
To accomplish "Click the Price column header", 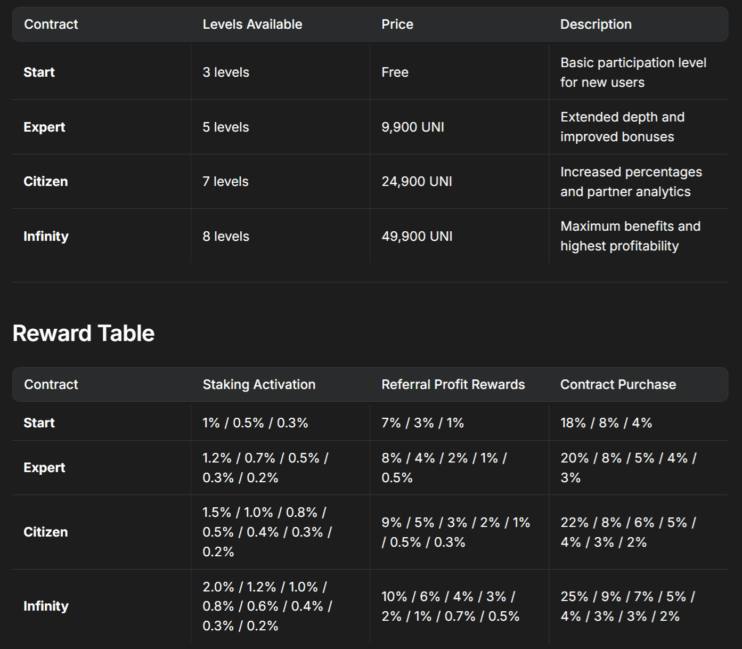I will 397,24.
